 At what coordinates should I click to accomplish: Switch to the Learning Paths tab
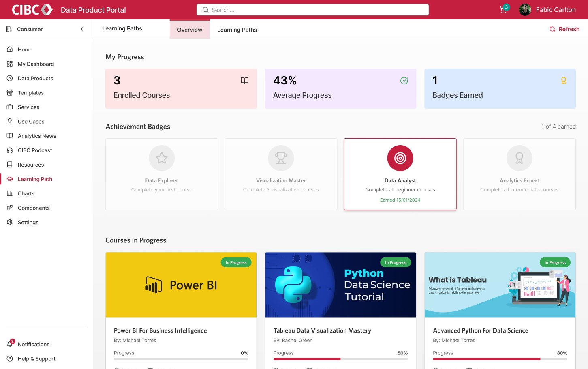tap(237, 30)
